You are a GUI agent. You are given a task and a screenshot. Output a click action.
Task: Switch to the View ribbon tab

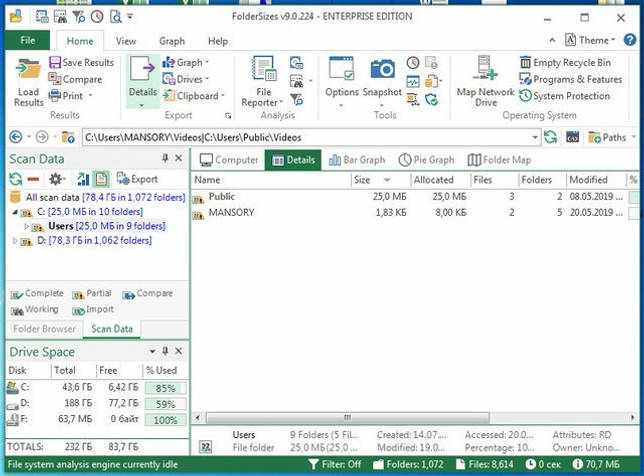pos(126,41)
